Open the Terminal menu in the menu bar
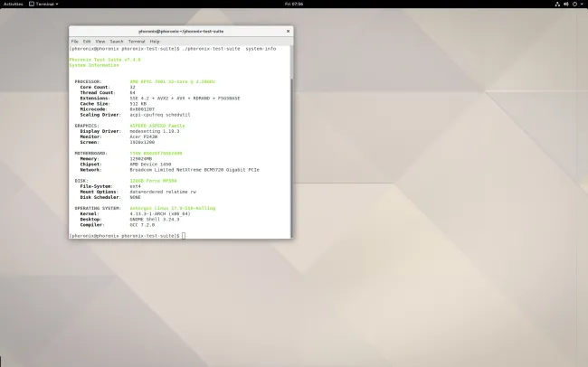Image resolution: width=588 pixels, height=367 pixels. point(137,42)
